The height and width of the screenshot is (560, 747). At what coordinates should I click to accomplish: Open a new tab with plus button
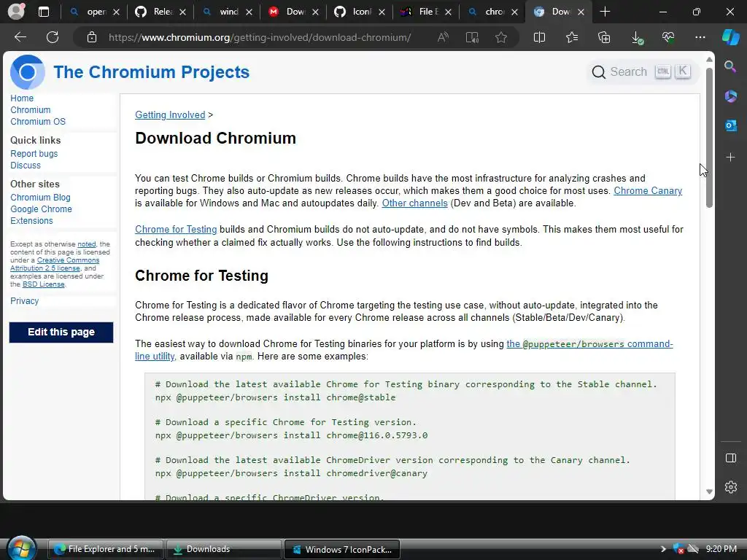pyautogui.click(x=605, y=12)
